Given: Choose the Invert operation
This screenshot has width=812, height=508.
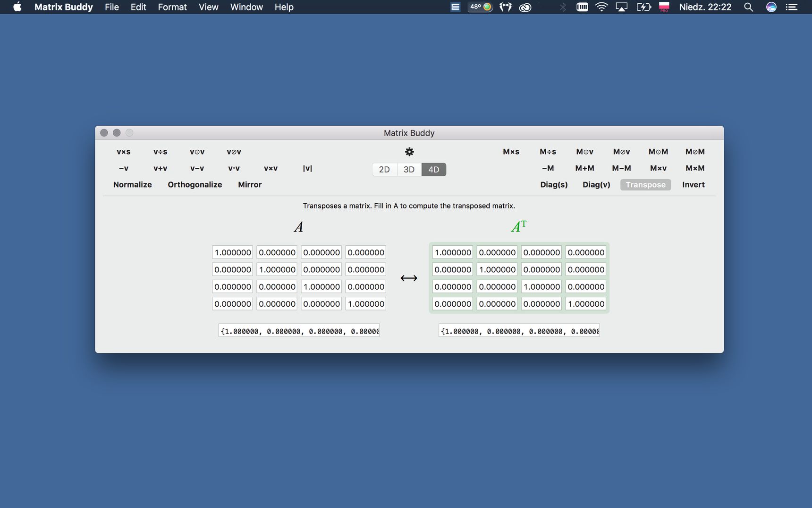Looking at the screenshot, I should coord(694,185).
